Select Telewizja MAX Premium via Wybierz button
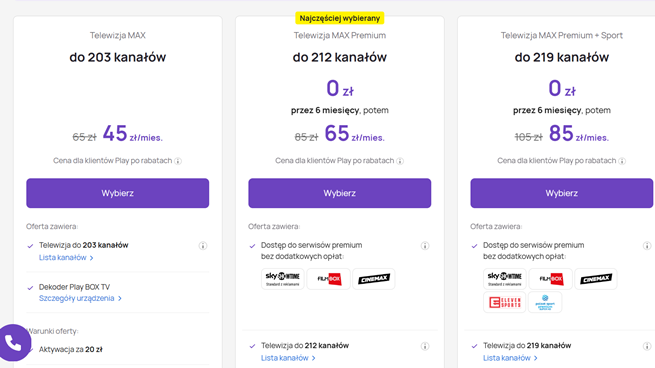This screenshot has width=655, height=368. 340,193
